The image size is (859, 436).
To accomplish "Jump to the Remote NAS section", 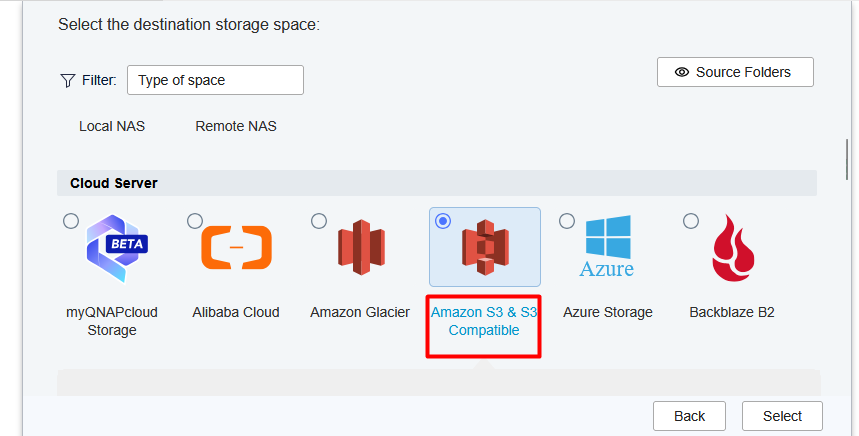I will pyautogui.click(x=236, y=126).
